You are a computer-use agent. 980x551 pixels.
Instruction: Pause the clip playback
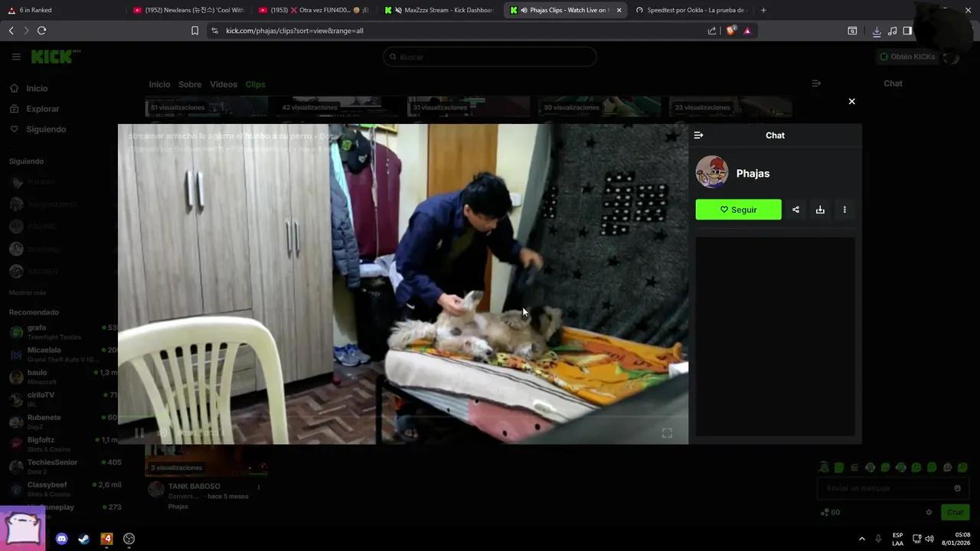(140, 432)
